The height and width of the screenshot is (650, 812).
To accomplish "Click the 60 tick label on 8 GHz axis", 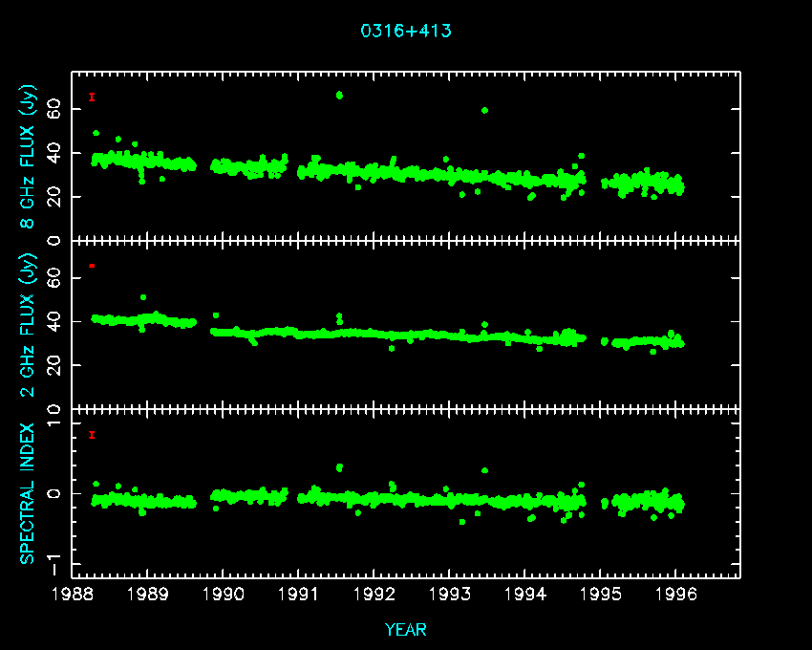I will pyautogui.click(x=54, y=110).
